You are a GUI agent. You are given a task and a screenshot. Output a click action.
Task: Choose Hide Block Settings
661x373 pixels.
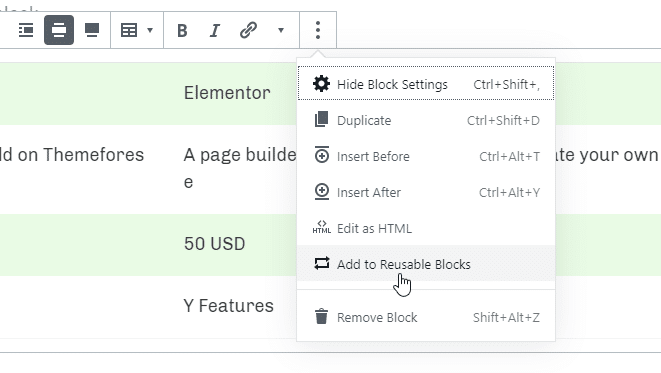[426, 83]
